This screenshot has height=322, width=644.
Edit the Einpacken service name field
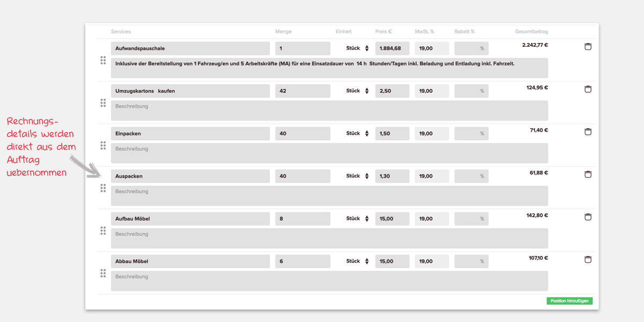click(x=191, y=134)
